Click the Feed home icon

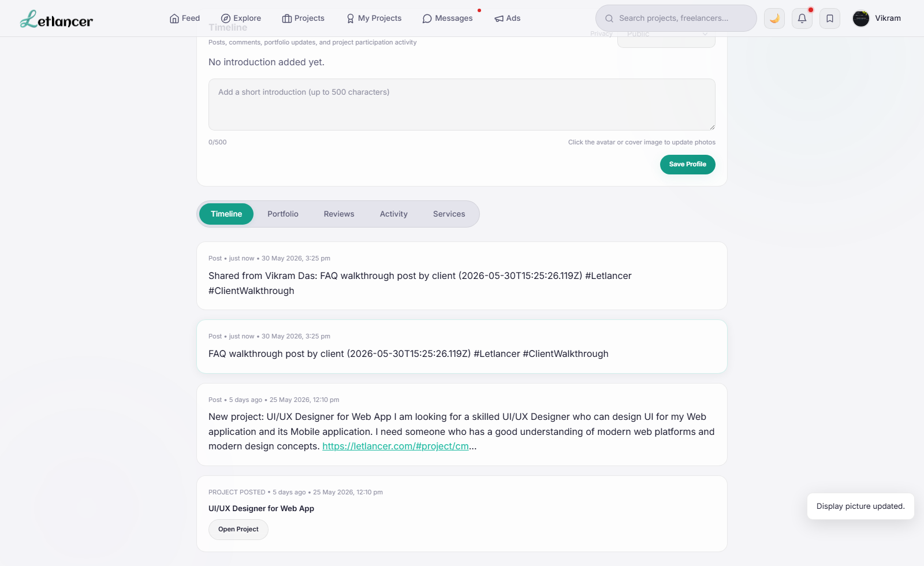[x=174, y=18]
